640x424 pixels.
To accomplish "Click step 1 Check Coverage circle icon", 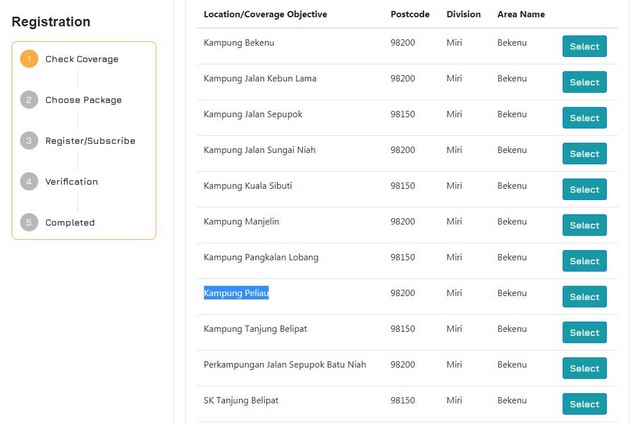I will [29, 59].
